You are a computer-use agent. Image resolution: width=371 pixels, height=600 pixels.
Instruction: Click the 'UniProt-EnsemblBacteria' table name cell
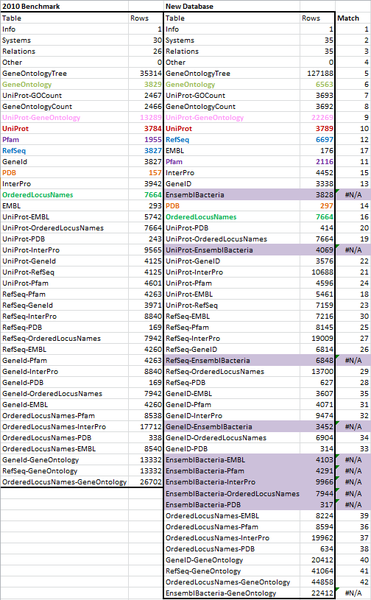click(232, 250)
